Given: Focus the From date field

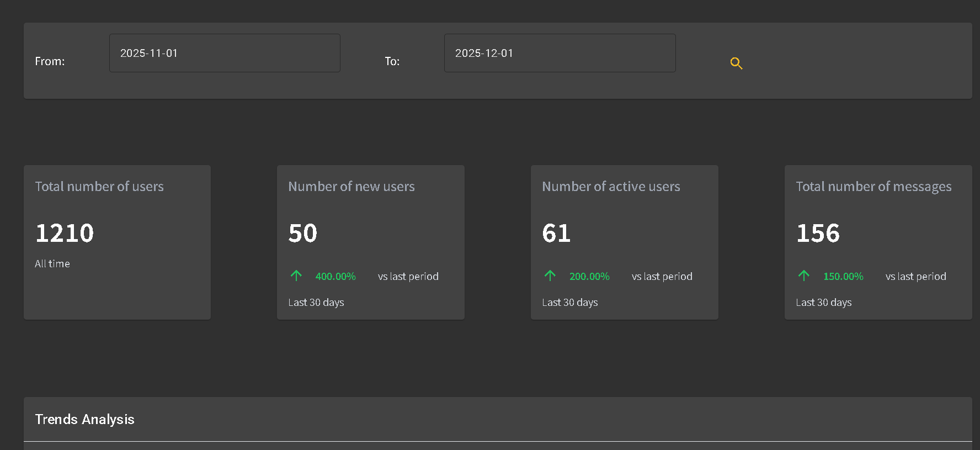Looking at the screenshot, I should (225, 53).
